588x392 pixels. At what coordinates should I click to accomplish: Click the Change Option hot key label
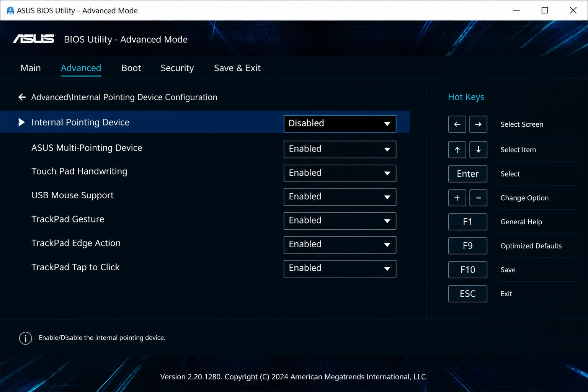coord(524,198)
